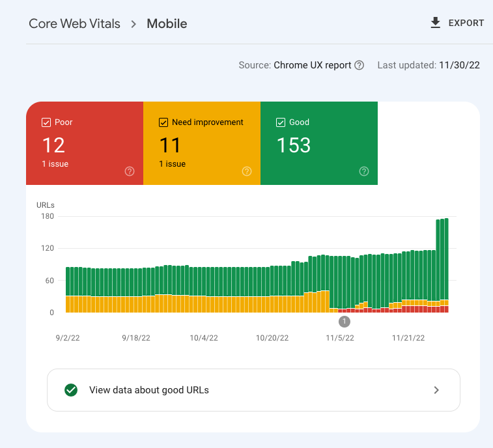Select the Mobile breadcrumb title
The width and height of the screenshot is (493, 448).
click(x=167, y=24)
